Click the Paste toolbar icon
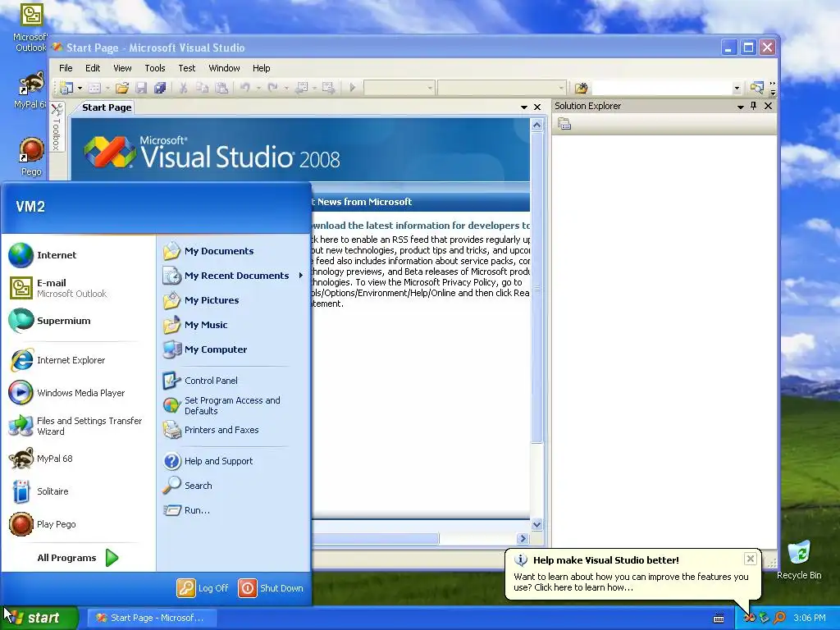 [x=221, y=87]
